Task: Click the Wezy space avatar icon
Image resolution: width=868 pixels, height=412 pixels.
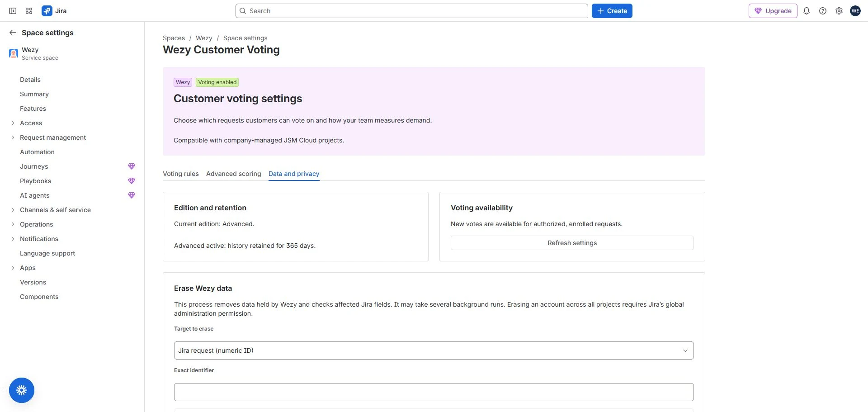Action: [x=14, y=53]
